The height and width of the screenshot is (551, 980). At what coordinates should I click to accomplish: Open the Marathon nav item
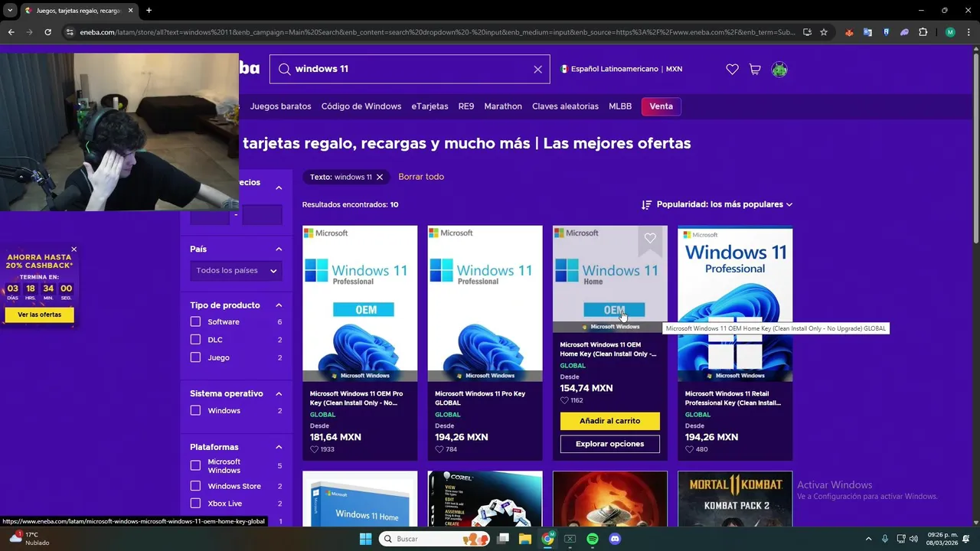(503, 106)
